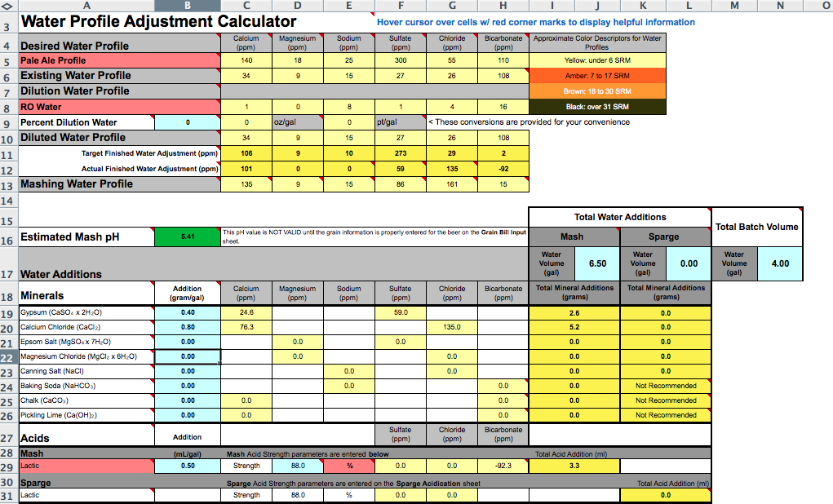Click the Black: over 31 SRM swatch
Viewport: 833px width, 504px height.
pyautogui.click(x=597, y=107)
